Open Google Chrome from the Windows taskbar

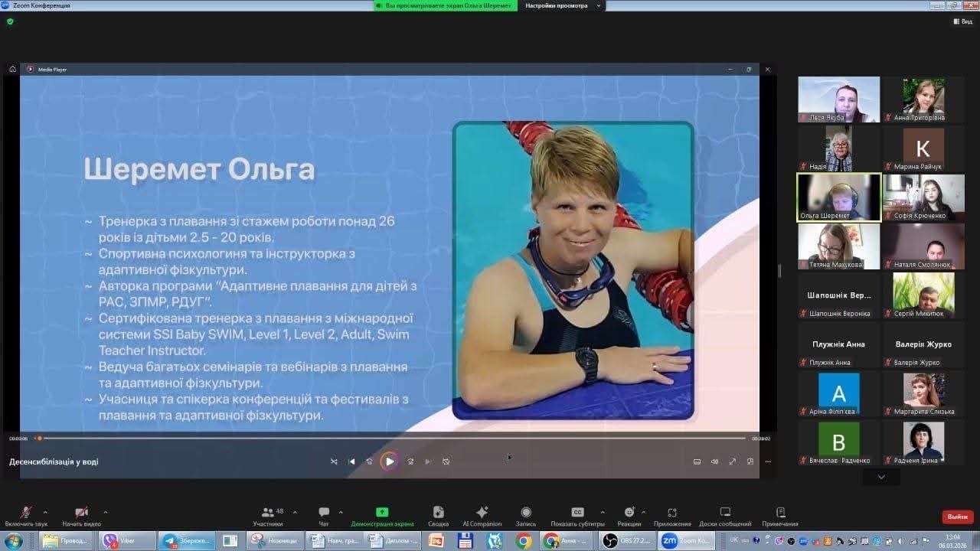(x=524, y=541)
